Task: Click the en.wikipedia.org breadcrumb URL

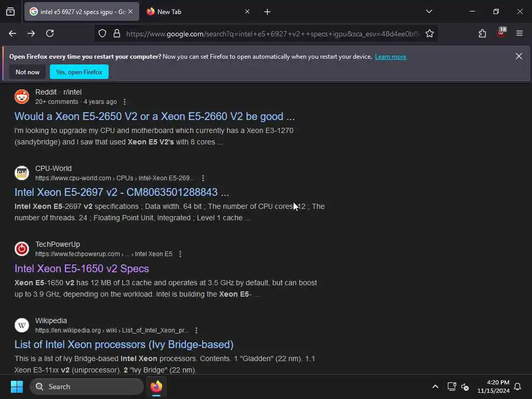Action: [x=112, y=330]
